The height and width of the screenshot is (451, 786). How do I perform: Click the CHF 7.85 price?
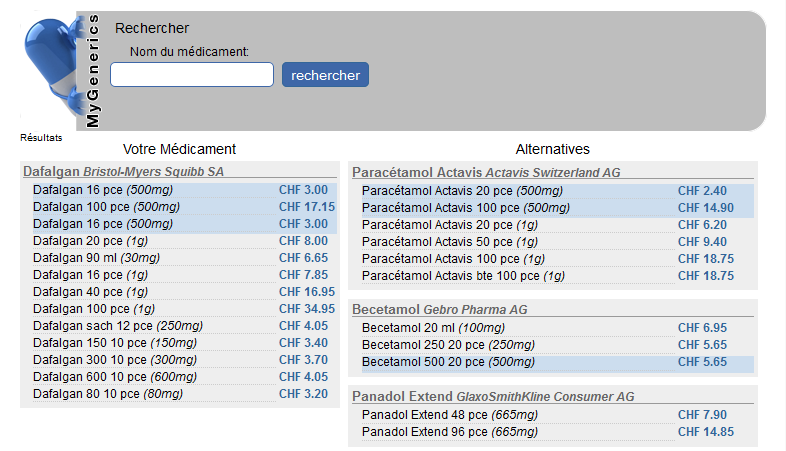[x=303, y=275]
